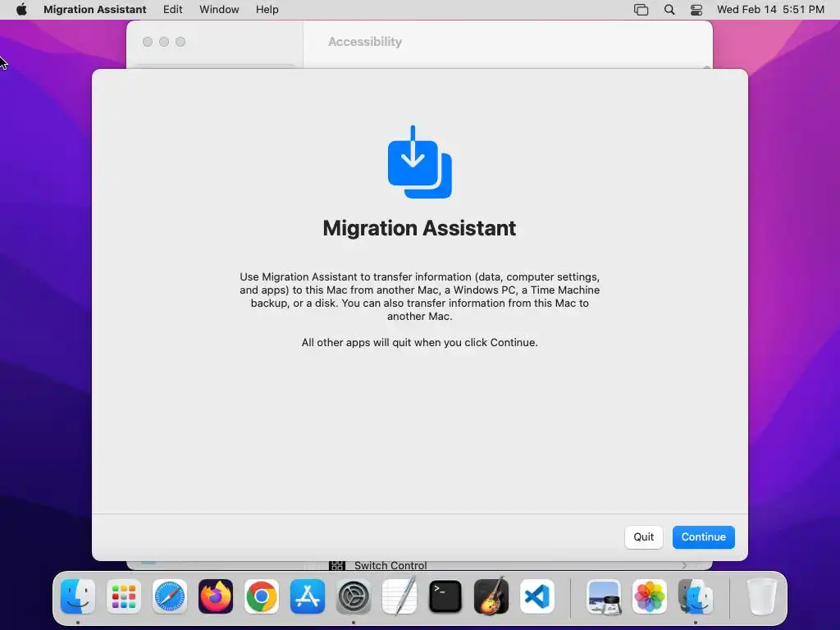Expand Switch Control chevron in Accessibility window
This screenshot has height=630, width=840.
684,565
